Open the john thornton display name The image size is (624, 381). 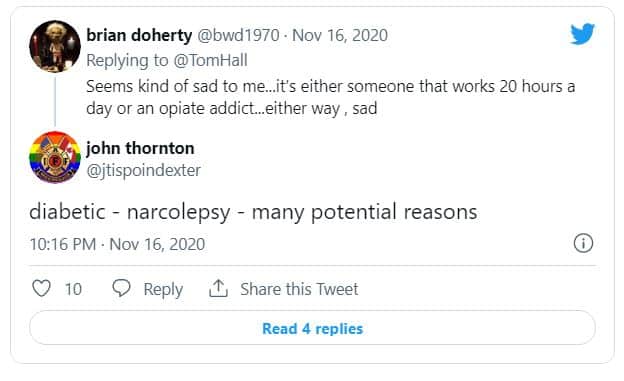140,148
